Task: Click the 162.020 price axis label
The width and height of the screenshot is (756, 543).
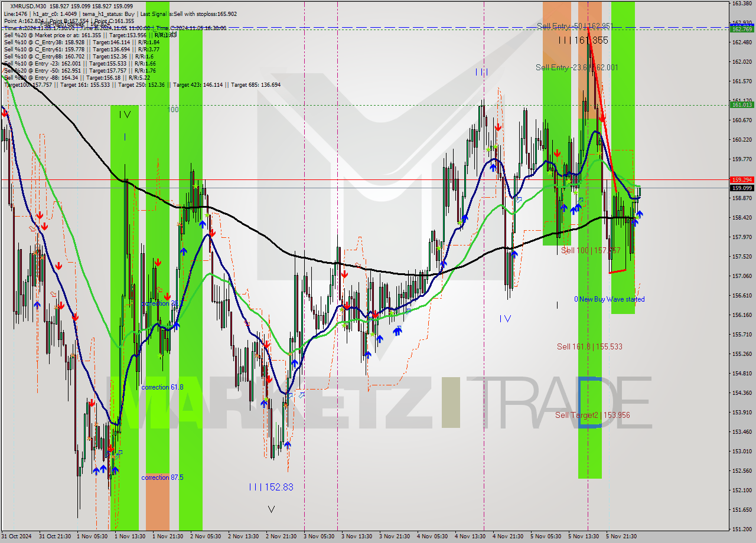Action: coord(742,61)
